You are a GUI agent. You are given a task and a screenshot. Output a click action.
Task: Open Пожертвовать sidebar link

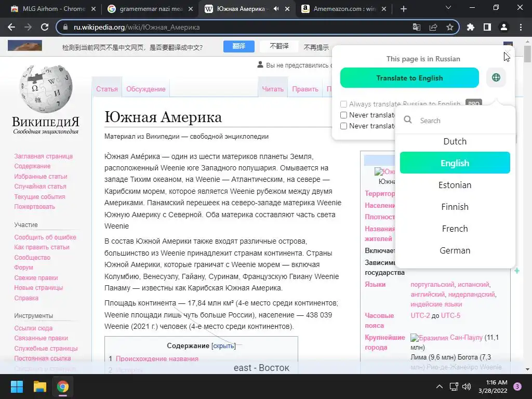34,207
